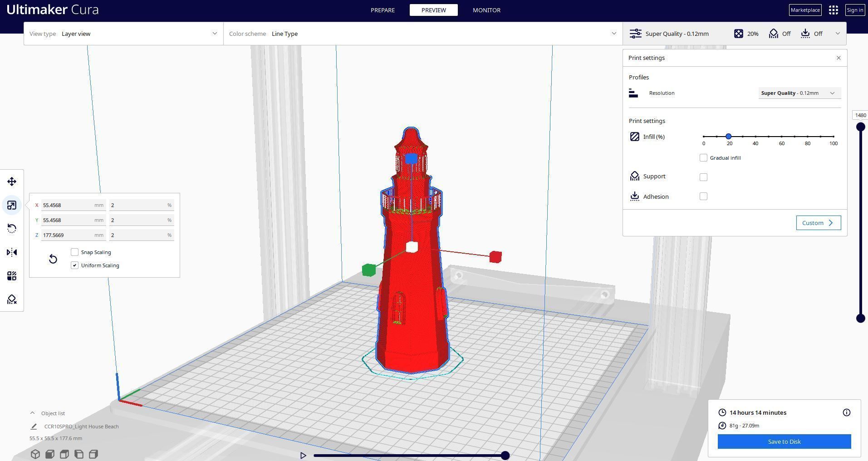Select CCR10SPRO_Light House Beach in object list
The height and width of the screenshot is (461, 868).
tap(82, 427)
